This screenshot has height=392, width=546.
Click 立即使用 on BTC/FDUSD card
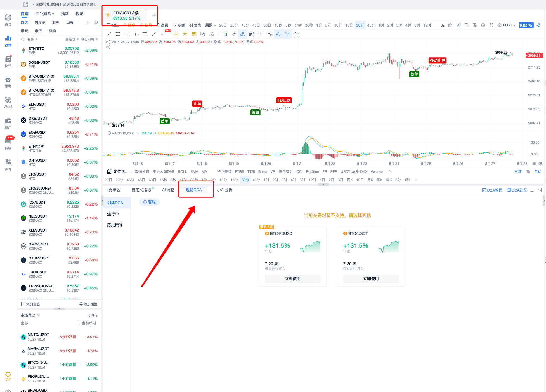293,279
